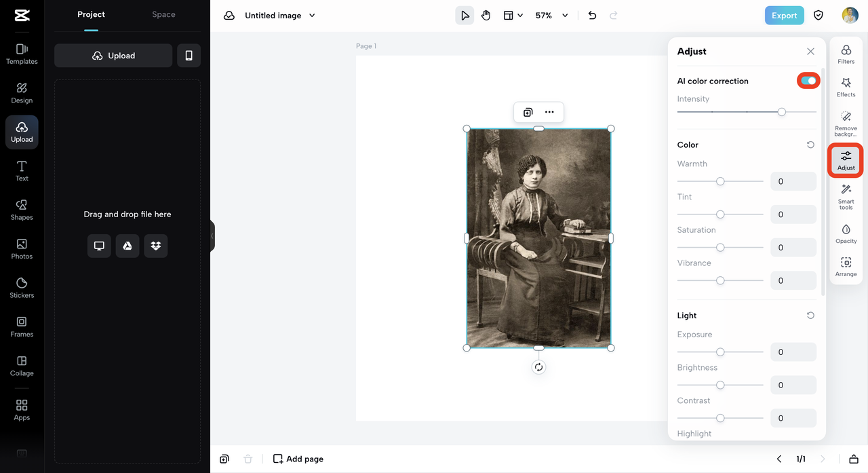This screenshot has height=473, width=868.
Task: Click the Upload button
Action: [113, 56]
